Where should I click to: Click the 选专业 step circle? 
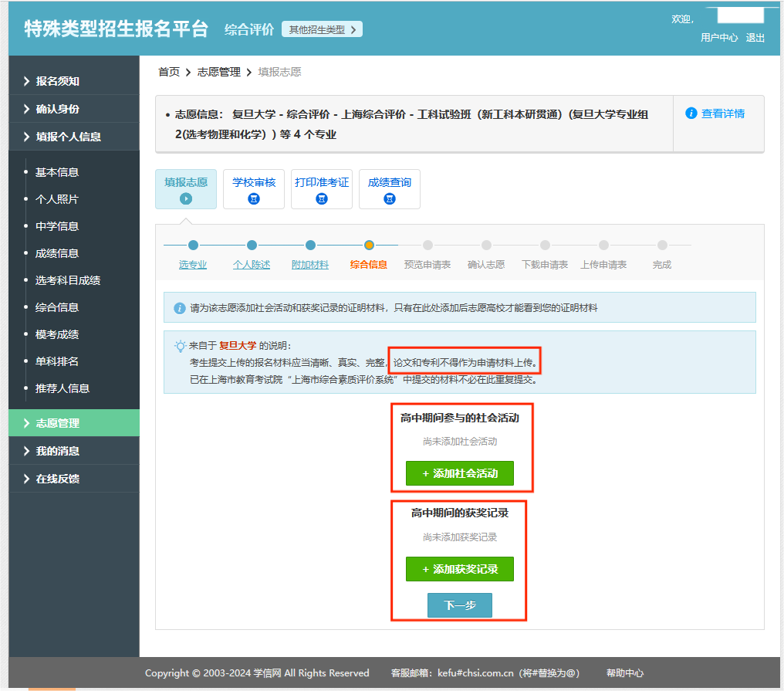click(193, 246)
